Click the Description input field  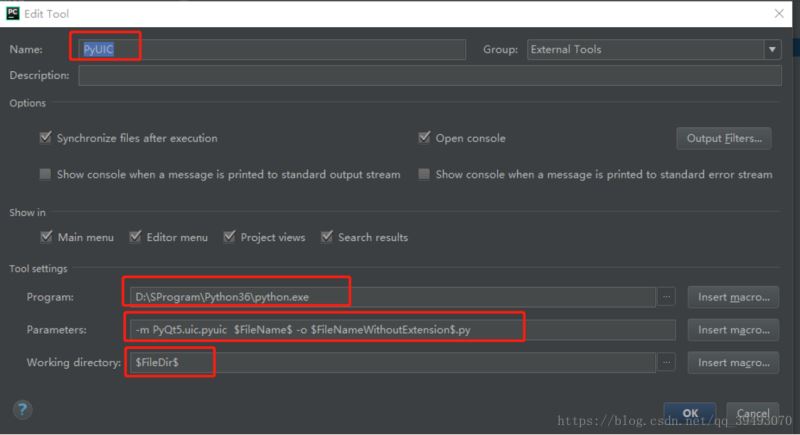tap(430, 75)
